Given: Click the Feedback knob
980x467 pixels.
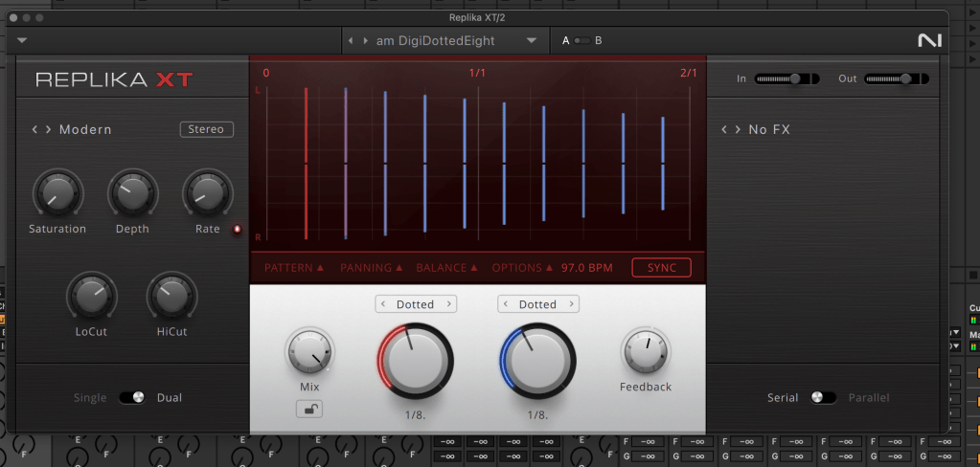Looking at the screenshot, I should (646, 353).
